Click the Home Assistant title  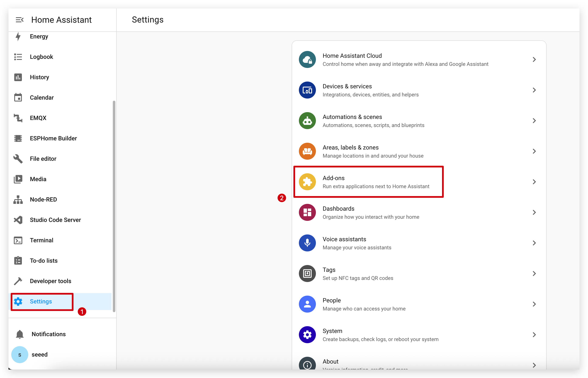[x=61, y=20]
